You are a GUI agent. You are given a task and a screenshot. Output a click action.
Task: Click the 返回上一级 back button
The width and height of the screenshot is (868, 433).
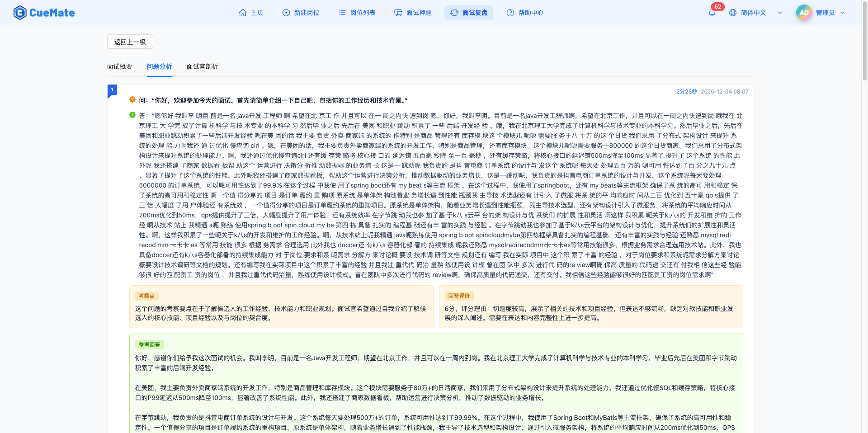pyautogui.click(x=130, y=41)
